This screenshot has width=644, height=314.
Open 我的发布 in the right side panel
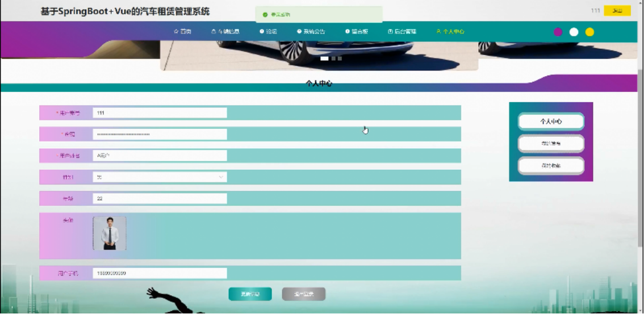point(551,144)
